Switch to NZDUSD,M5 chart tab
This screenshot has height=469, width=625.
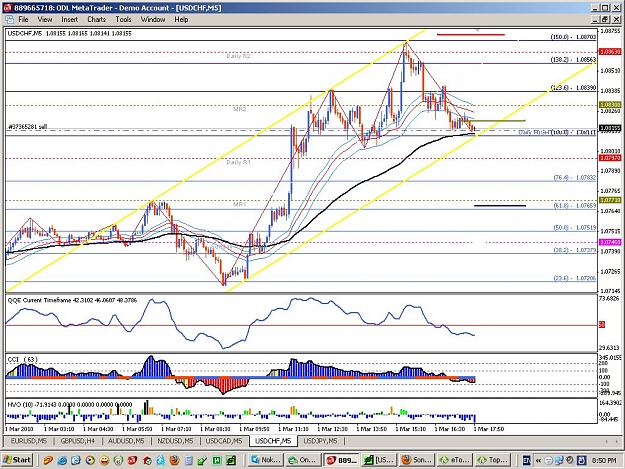(x=175, y=441)
